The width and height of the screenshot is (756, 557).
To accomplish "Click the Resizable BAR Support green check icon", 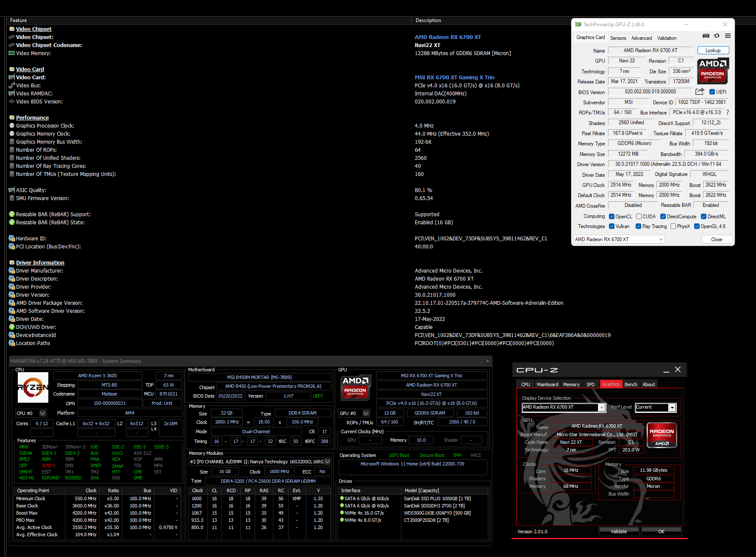I will [12, 214].
